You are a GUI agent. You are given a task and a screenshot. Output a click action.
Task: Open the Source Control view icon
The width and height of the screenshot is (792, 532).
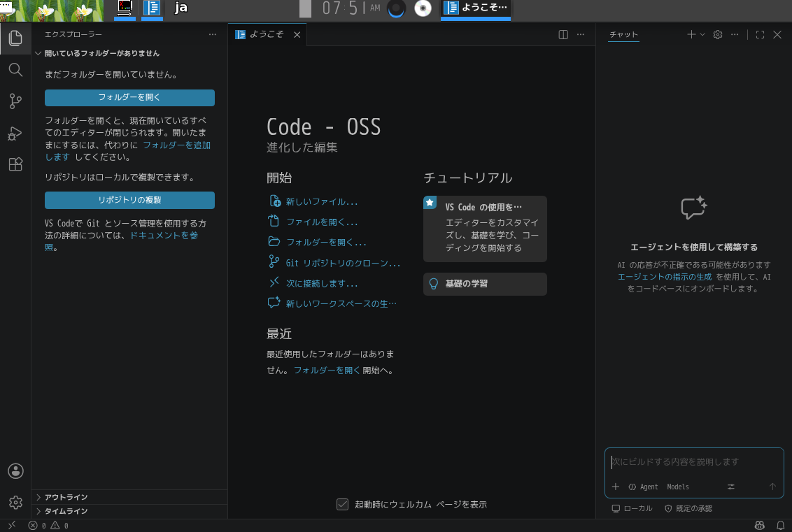click(15, 101)
